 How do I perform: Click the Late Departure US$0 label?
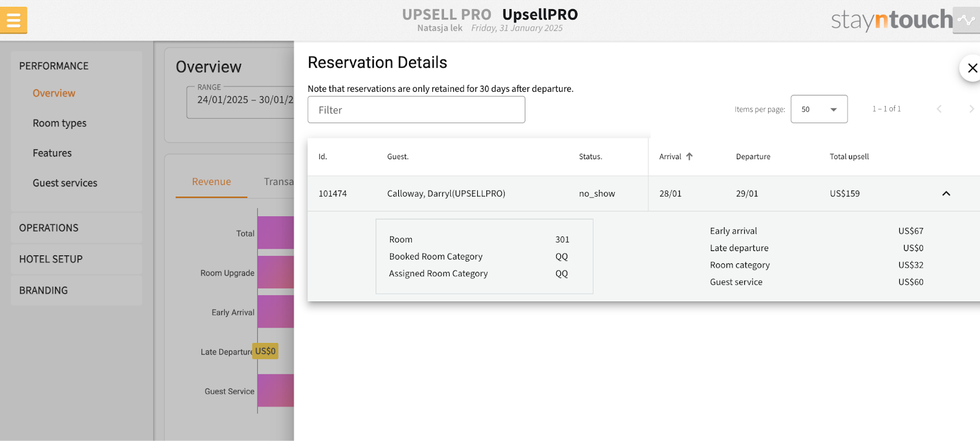pos(265,351)
